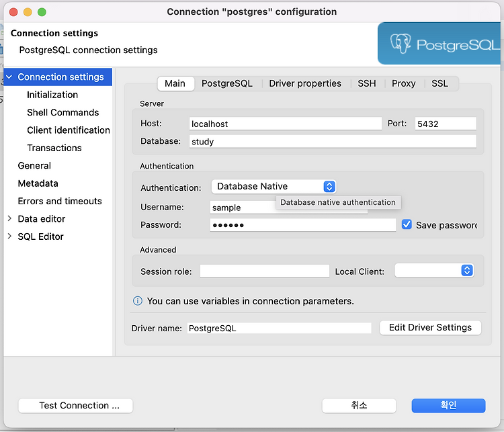Select Connection settings tree item label
This screenshot has width=504, height=432.
point(60,77)
